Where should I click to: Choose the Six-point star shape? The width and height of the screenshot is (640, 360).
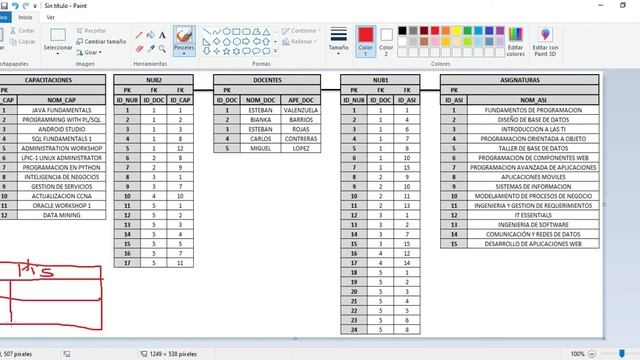pos(236,51)
